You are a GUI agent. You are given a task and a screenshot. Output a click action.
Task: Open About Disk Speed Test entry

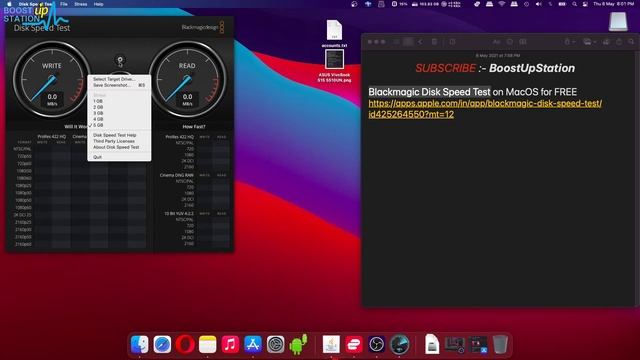coord(119,147)
